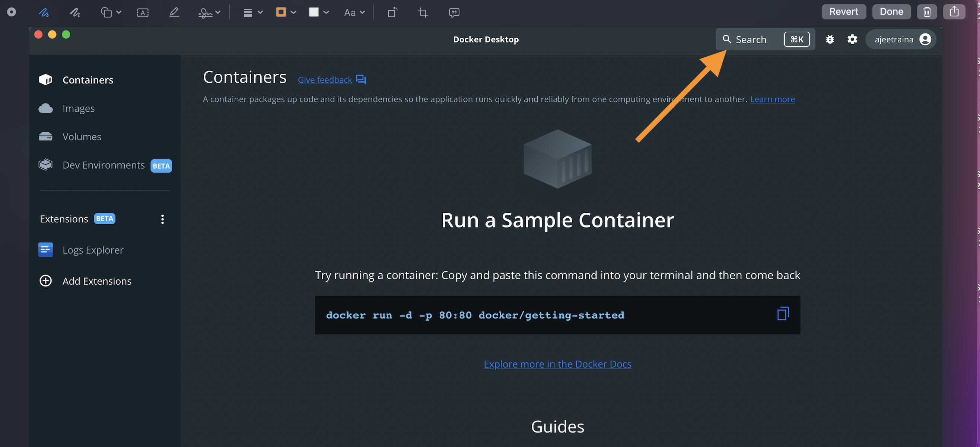This screenshot has height=447, width=980.
Task: Open the Shapes tool dropdown
Action: pyautogui.click(x=111, y=13)
